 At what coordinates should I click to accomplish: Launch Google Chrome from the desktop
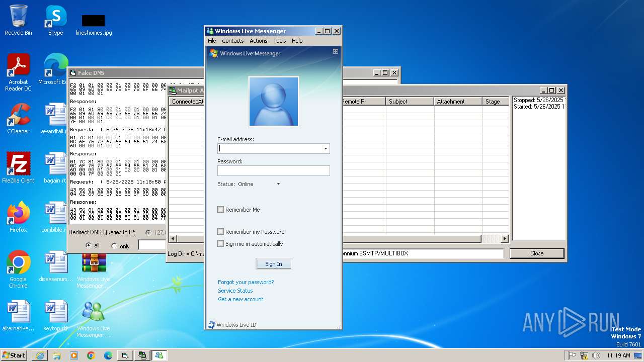coord(18,269)
